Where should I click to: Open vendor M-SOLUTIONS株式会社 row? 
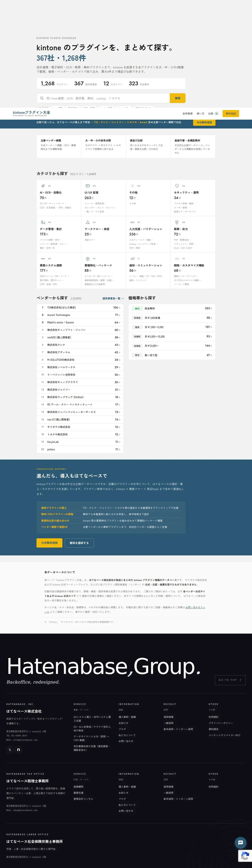coord(80,360)
